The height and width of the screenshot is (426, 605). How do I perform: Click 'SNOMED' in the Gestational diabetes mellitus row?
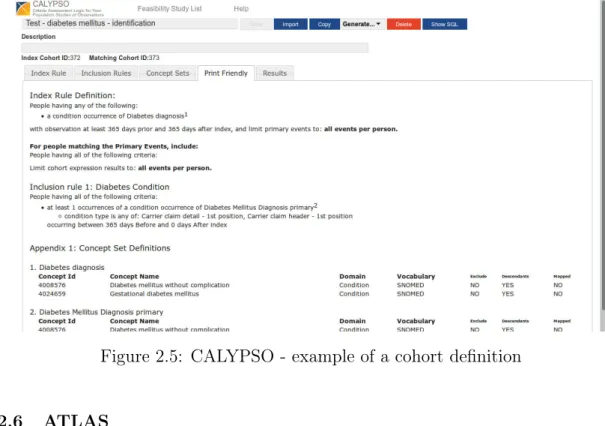[410, 294]
